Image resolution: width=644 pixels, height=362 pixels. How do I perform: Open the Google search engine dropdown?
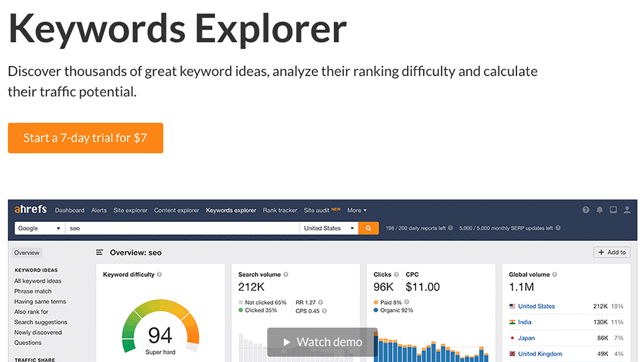coord(39,228)
